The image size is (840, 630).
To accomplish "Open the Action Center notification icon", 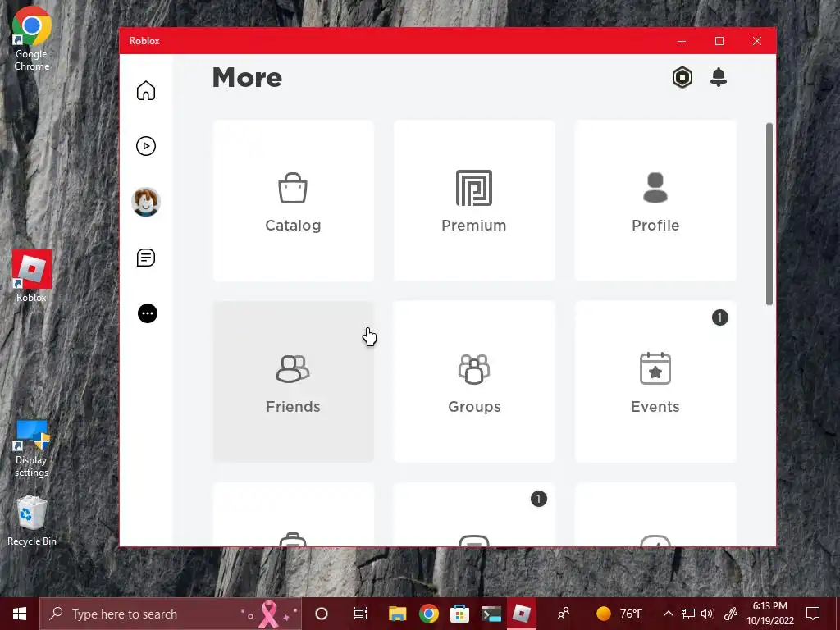I will point(813,614).
